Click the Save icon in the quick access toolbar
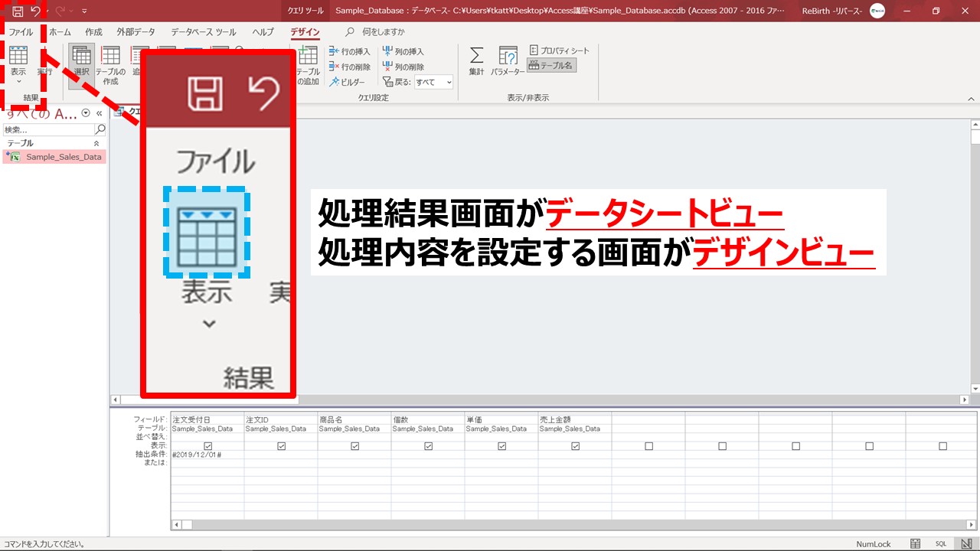 (x=17, y=11)
